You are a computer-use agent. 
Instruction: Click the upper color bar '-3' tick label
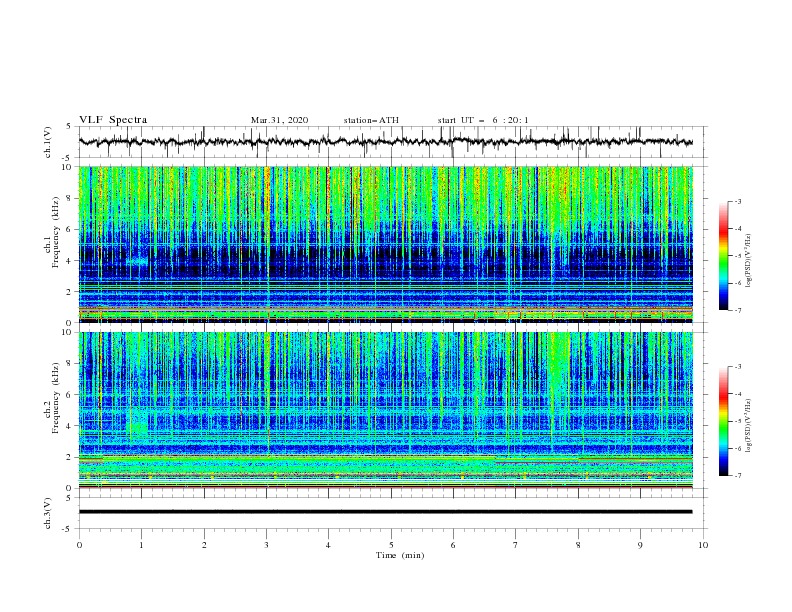point(737,201)
